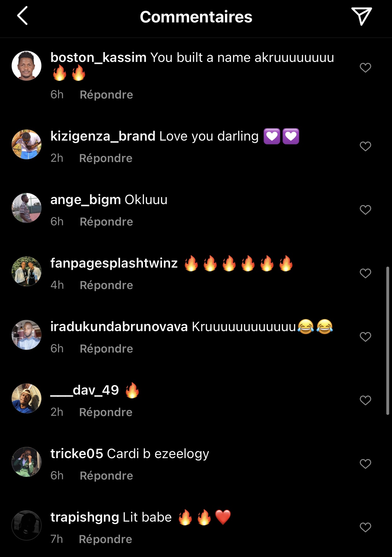This screenshot has width=392, height=557.
Task: Heart iradukundabrunovava's comment
Action: (x=365, y=337)
